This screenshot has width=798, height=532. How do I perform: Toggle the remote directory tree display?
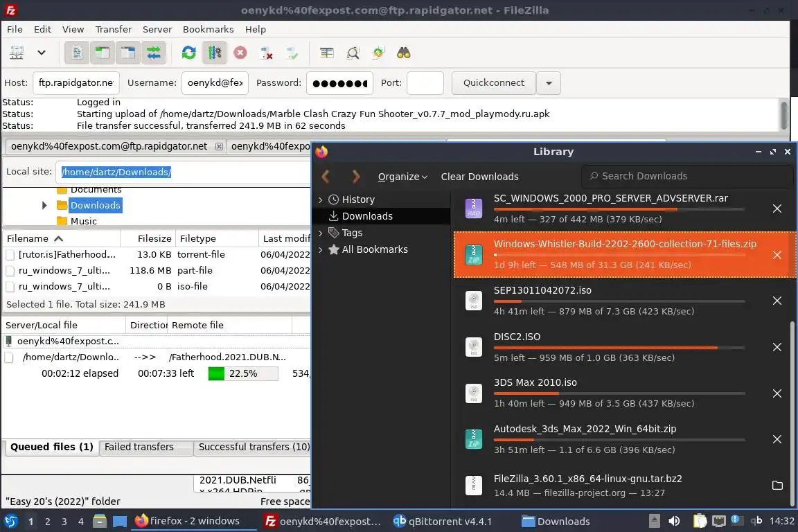point(127,53)
